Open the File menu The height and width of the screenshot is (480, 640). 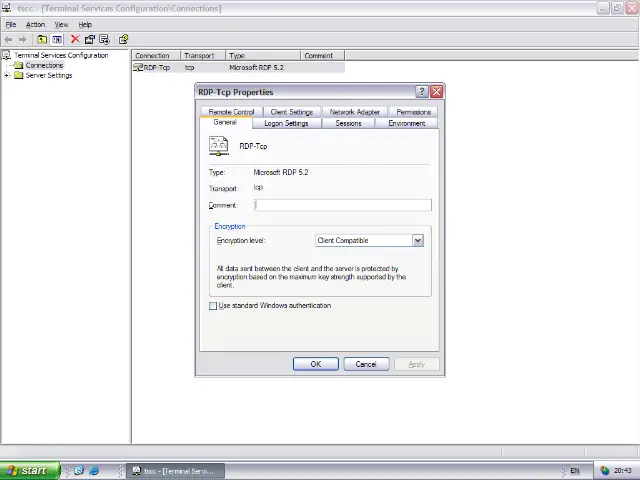pos(11,24)
